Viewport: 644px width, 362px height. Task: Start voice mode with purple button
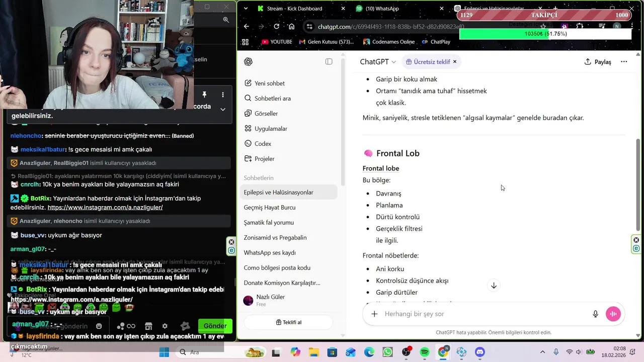(x=613, y=314)
